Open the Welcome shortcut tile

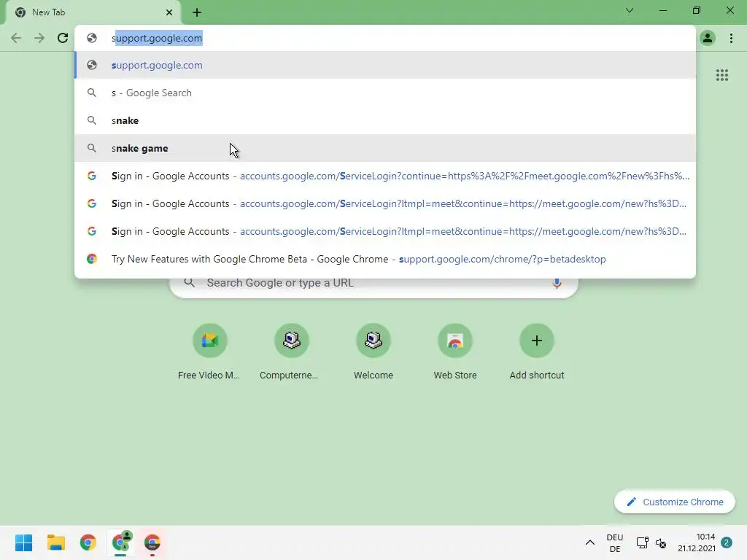coord(373,352)
